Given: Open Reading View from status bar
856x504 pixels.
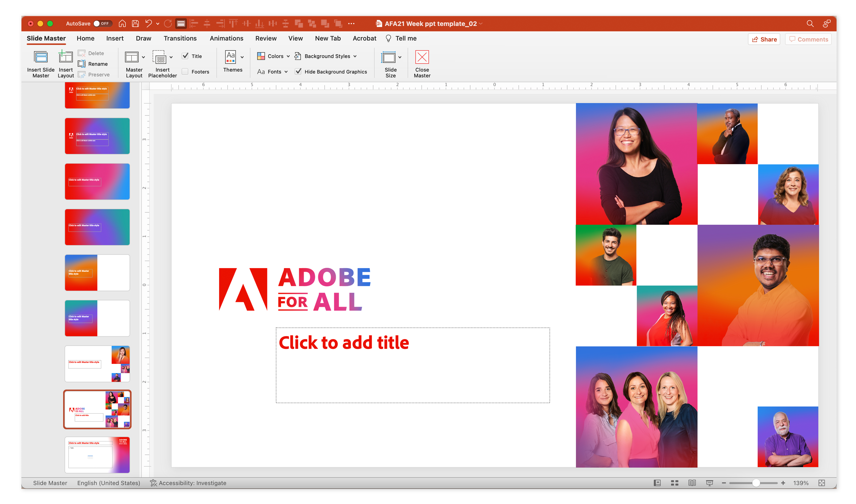Looking at the screenshot, I should (692, 483).
